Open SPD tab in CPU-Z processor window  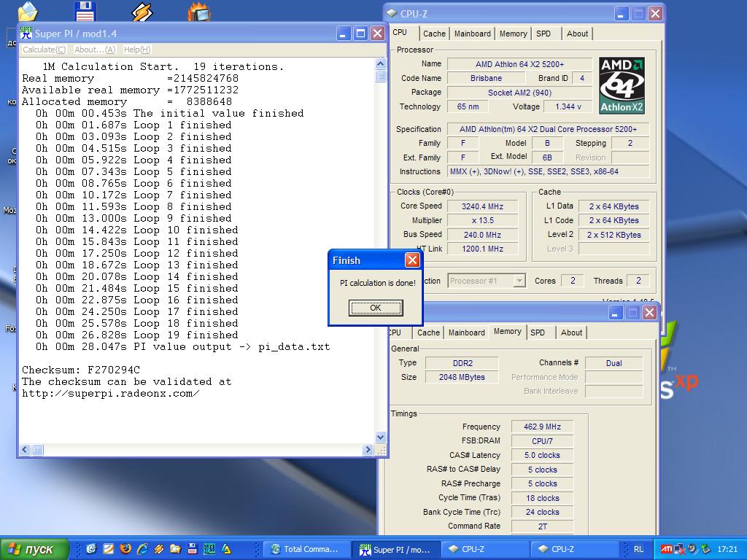(543, 34)
